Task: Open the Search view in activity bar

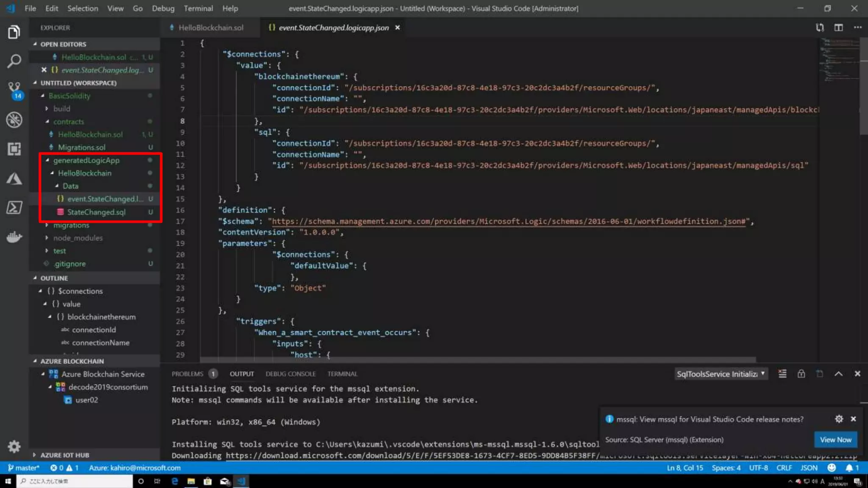Action: 14,61
